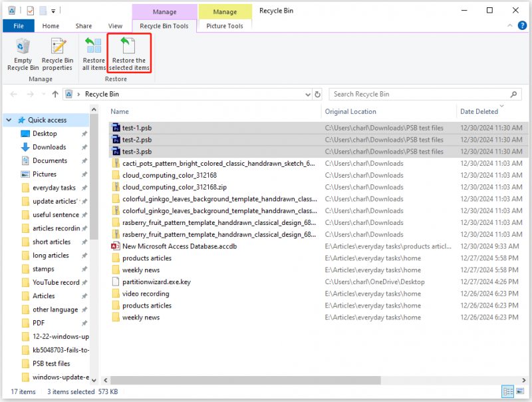This screenshot has width=532, height=402.
Task: Open Customize Quick Access Toolbar dropdown
Action: pyautogui.click(x=53, y=11)
